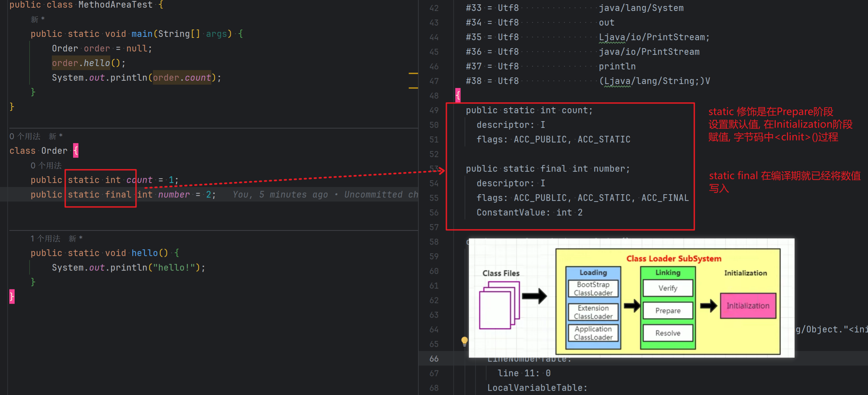Click the black arrow after Class Files
The image size is (868, 395).
tap(535, 296)
